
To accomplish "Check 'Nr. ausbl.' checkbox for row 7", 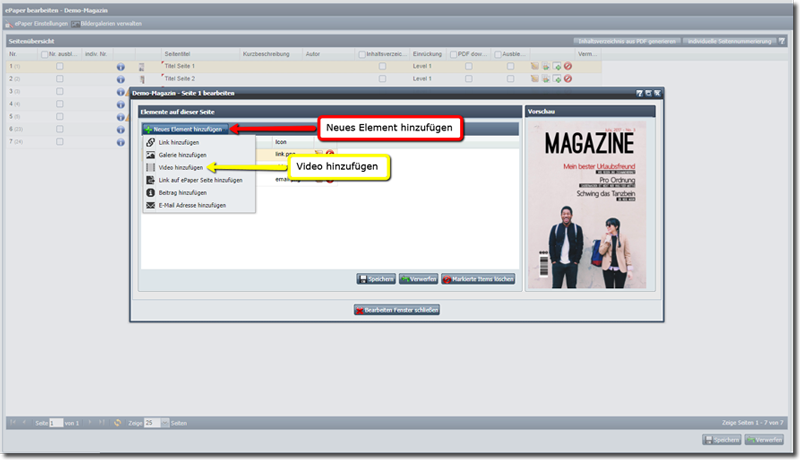I will 60,142.
